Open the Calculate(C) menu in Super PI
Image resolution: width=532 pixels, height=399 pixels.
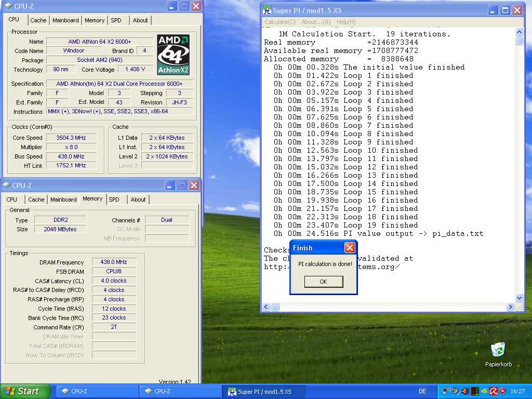280,22
